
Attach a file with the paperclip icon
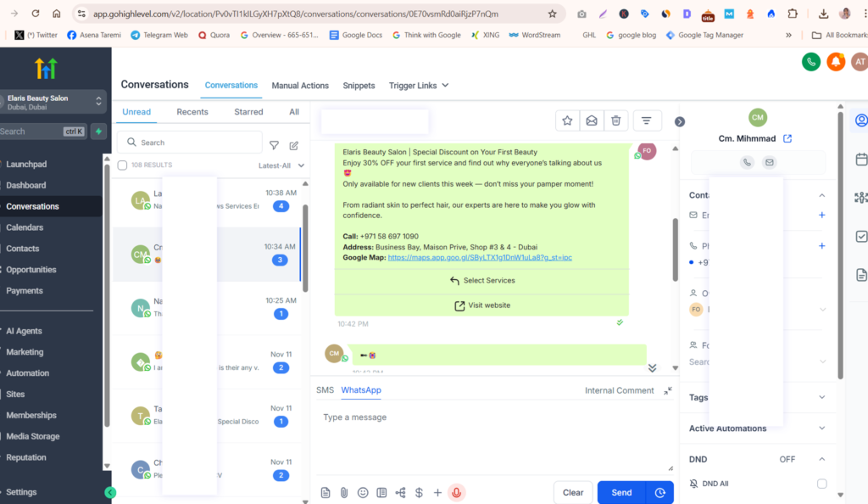(x=344, y=492)
